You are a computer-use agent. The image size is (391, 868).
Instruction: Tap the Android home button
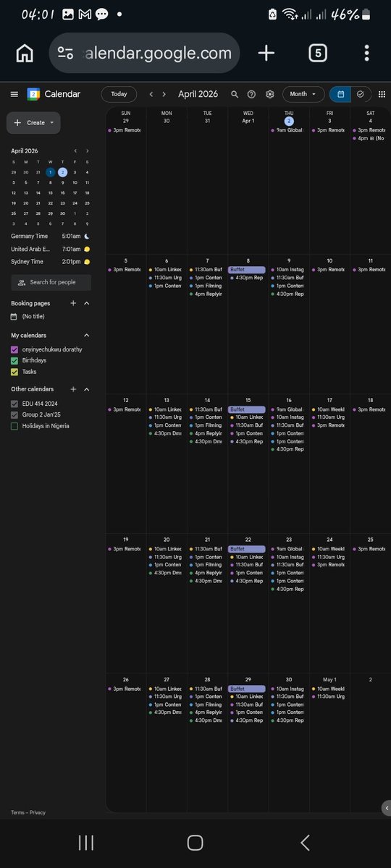[195, 842]
